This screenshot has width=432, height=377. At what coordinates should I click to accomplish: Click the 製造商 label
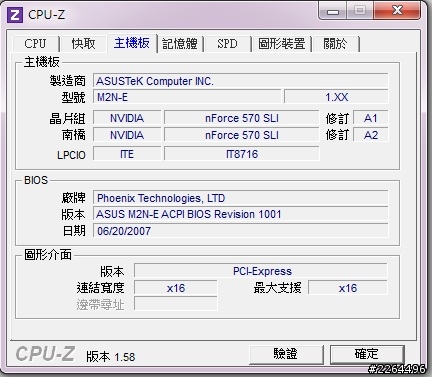pyautogui.click(x=68, y=81)
